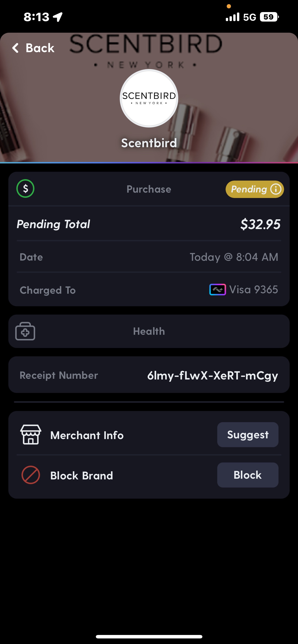The height and width of the screenshot is (644, 298).
Task: Tap the Date Today @ 8:04 AM row
Action: [x=149, y=257]
